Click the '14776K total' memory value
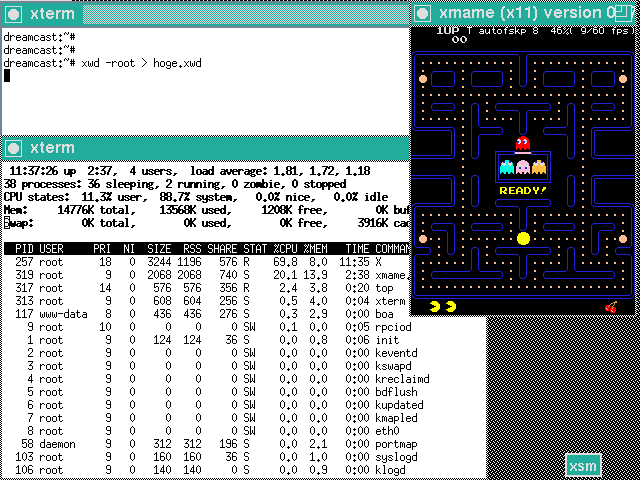The width and height of the screenshot is (640, 480). (x=96, y=210)
